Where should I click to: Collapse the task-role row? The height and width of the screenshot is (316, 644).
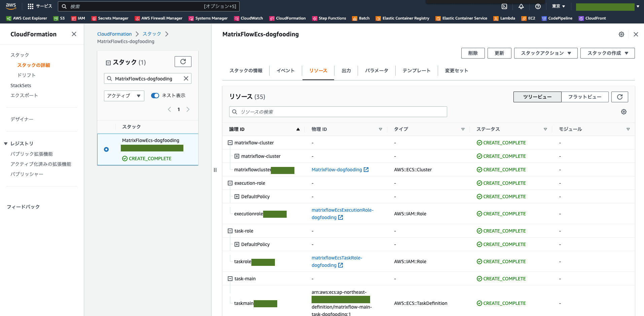[230, 231]
